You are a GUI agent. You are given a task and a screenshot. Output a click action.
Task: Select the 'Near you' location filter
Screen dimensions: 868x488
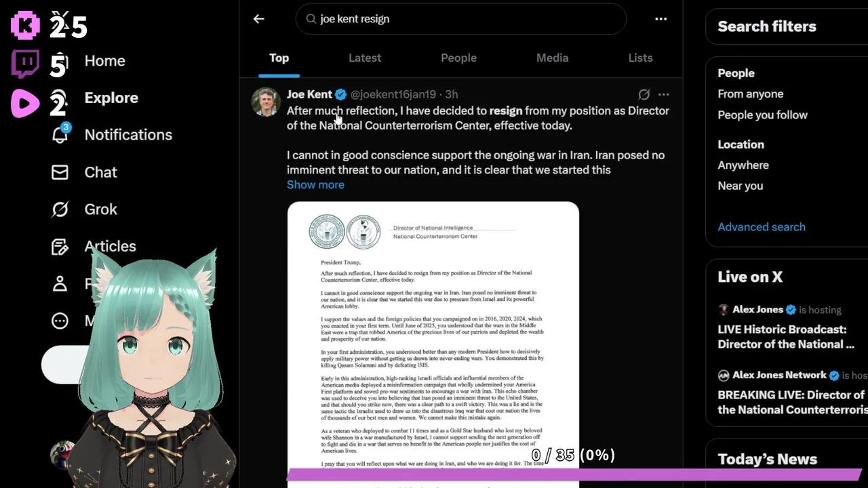(x=741, y=186)
